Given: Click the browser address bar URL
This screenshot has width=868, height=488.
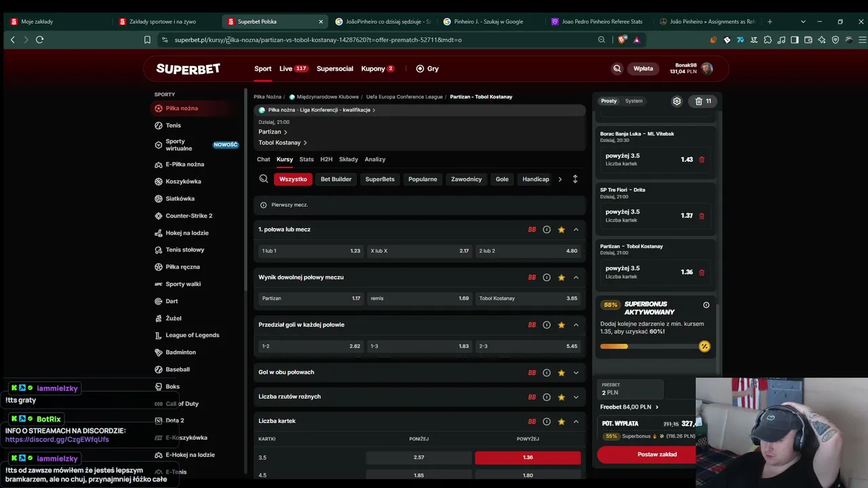Looking at the screenshot, I should point(318,40).
